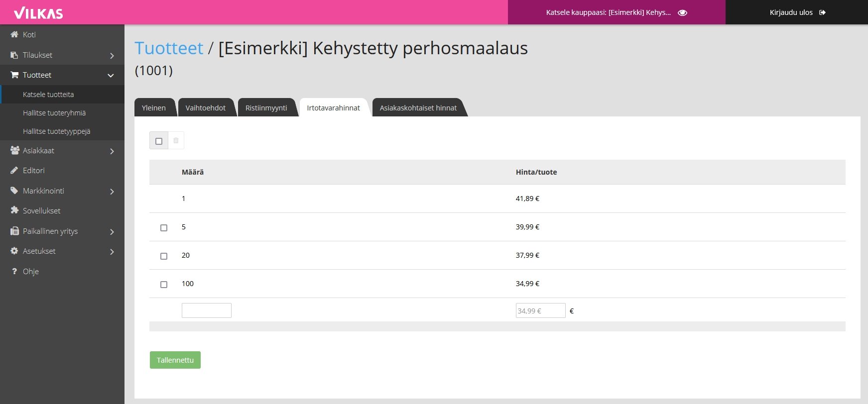Viewport: 868px width, 404px height.
Task: Click Katsele kauppaasi store preview link
Action: pos(617,12)
